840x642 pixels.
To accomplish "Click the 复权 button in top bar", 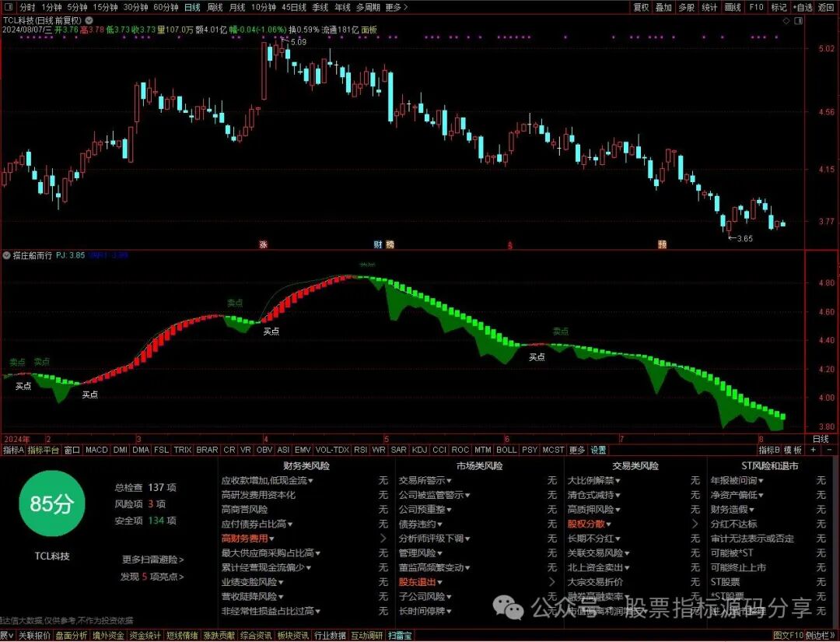I will pyautogui.click(x=641, y=7).
